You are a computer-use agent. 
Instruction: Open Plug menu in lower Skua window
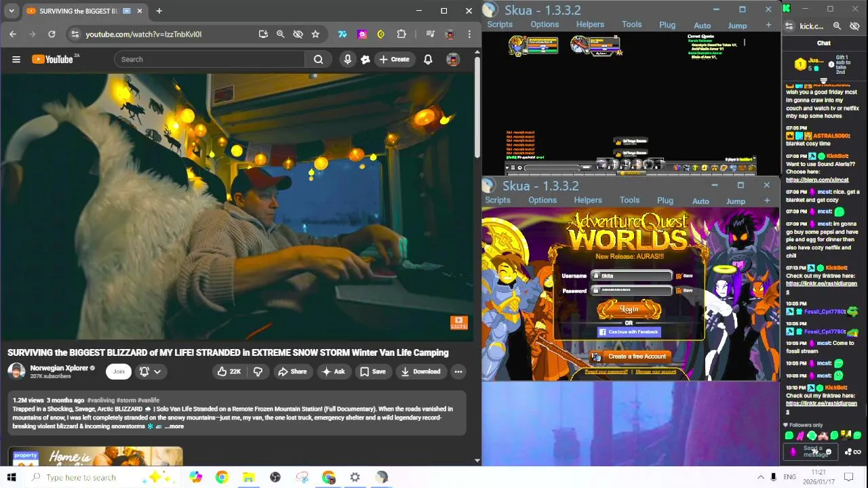click(x=665, y=201)
